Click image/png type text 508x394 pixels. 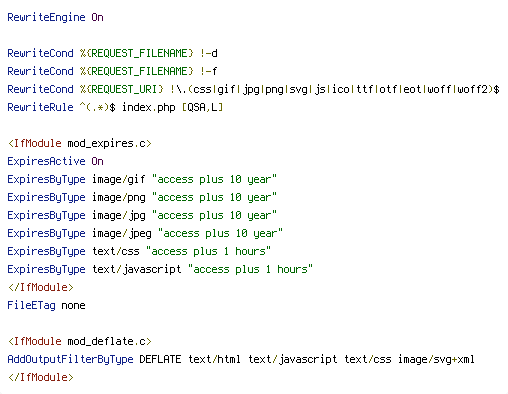(119, 197)
